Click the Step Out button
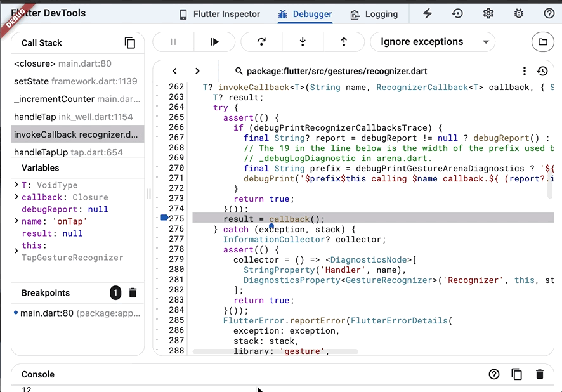 [344, 42]
